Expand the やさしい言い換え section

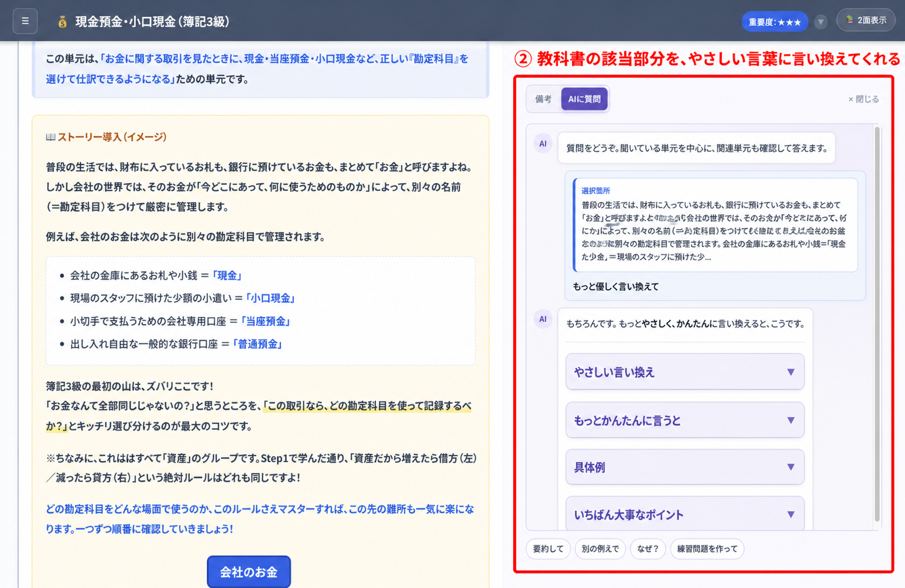coord(685,372)
